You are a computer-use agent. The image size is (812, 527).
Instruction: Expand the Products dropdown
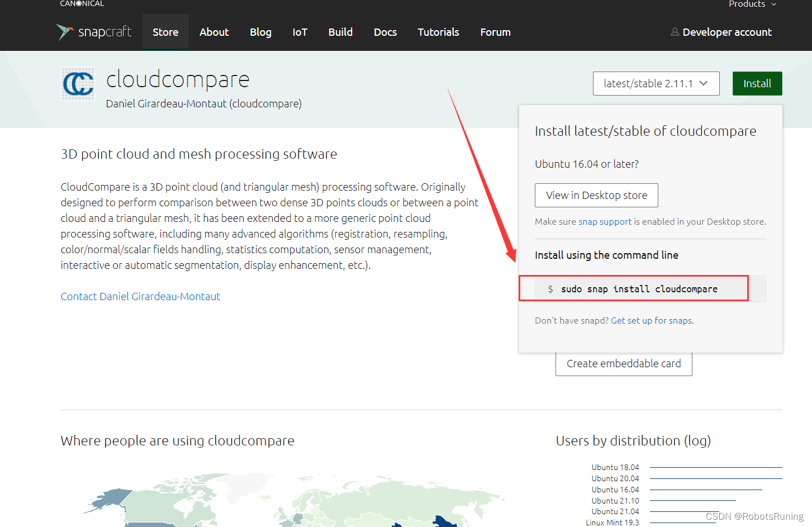coord(752,4)
